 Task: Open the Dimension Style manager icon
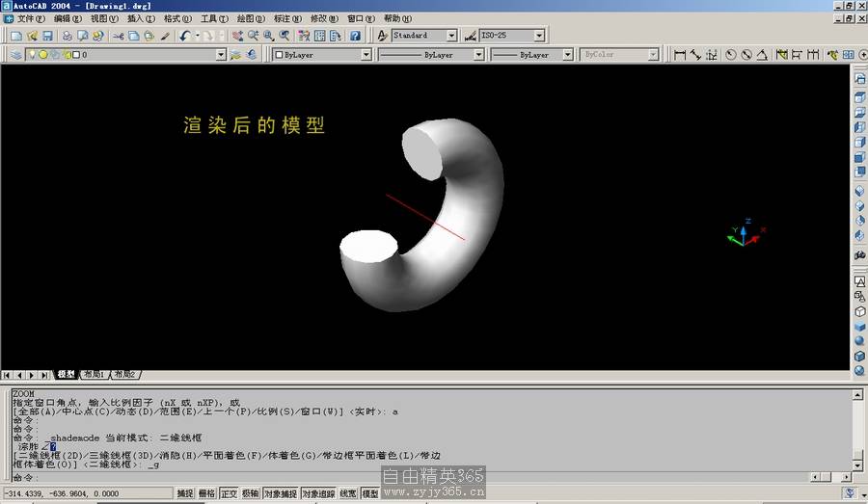[470, 36]
